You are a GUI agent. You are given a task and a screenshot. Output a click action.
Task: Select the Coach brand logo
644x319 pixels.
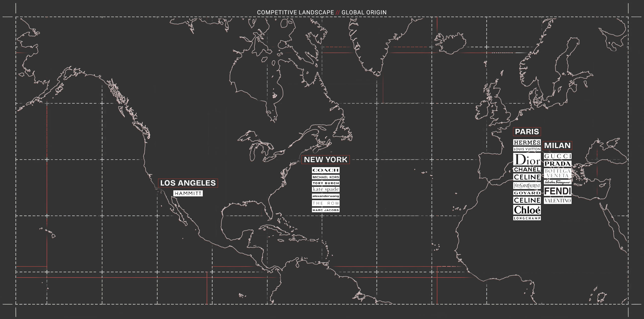326,170
